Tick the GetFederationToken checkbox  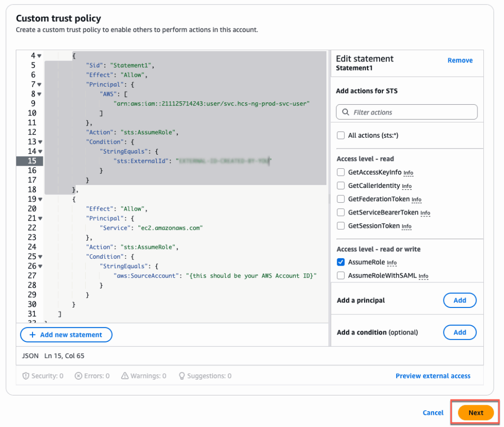point(341,199)
